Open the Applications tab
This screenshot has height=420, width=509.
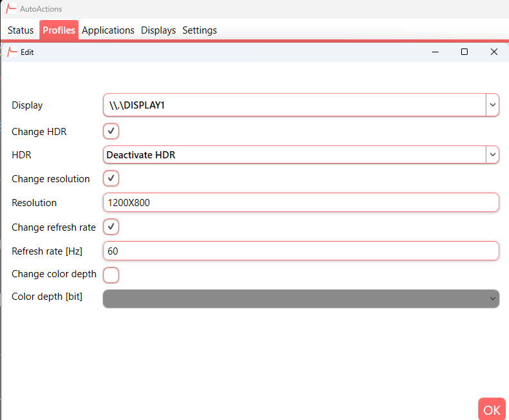pyautogui.click(x=108, y=30)
